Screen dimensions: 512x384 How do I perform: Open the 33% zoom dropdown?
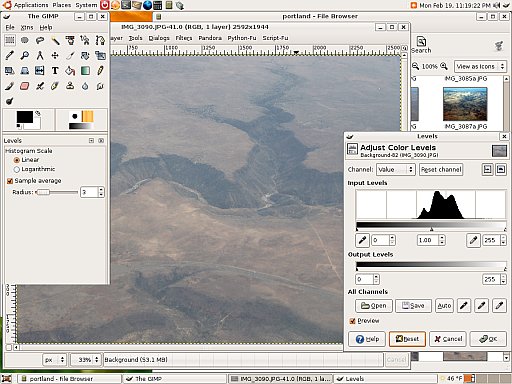click(x=86, y=360)
